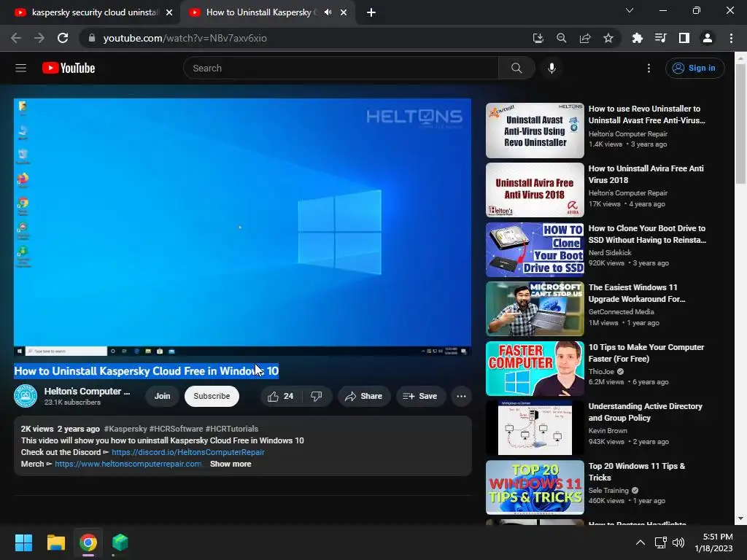Open Helton's Computer channel name link
Image resolution: width=747 pixels, height=560 pixels.
[88, 392]
